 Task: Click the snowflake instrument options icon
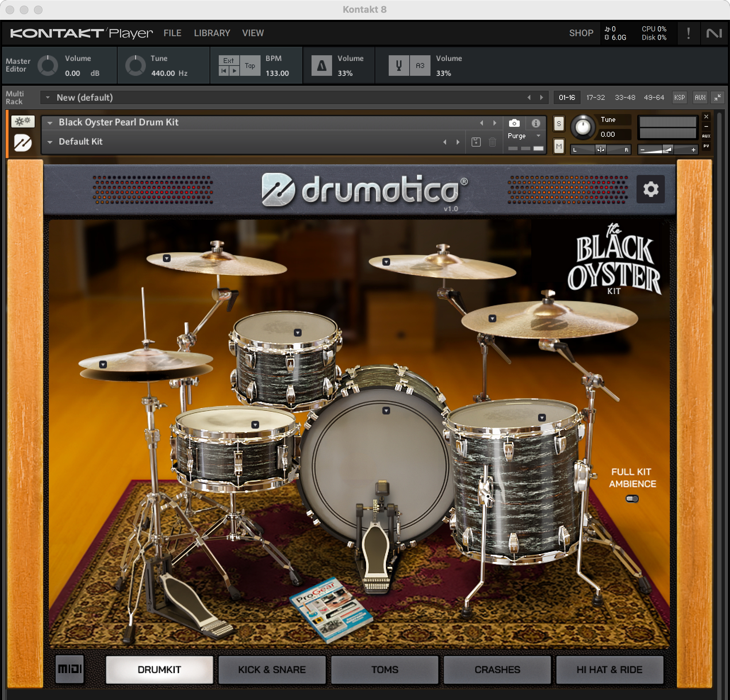click(x=23, y=122)
